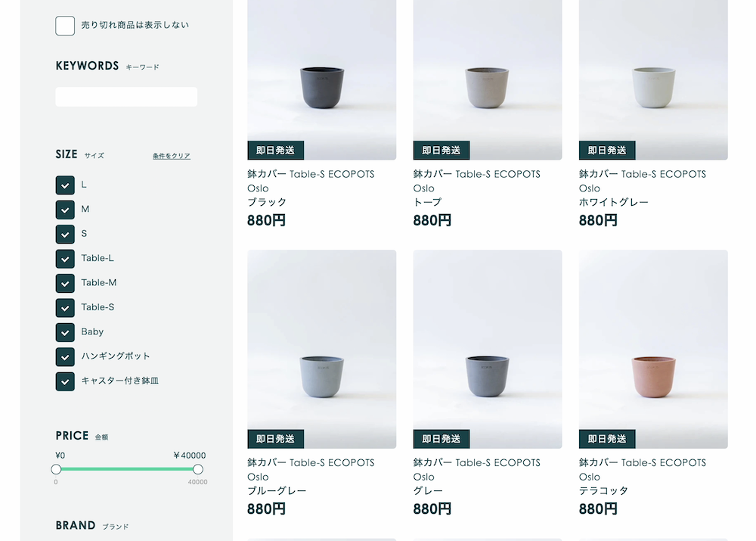Toggle the S size checkbox
Screen dimensions: 756x541
tap(65, 234)
